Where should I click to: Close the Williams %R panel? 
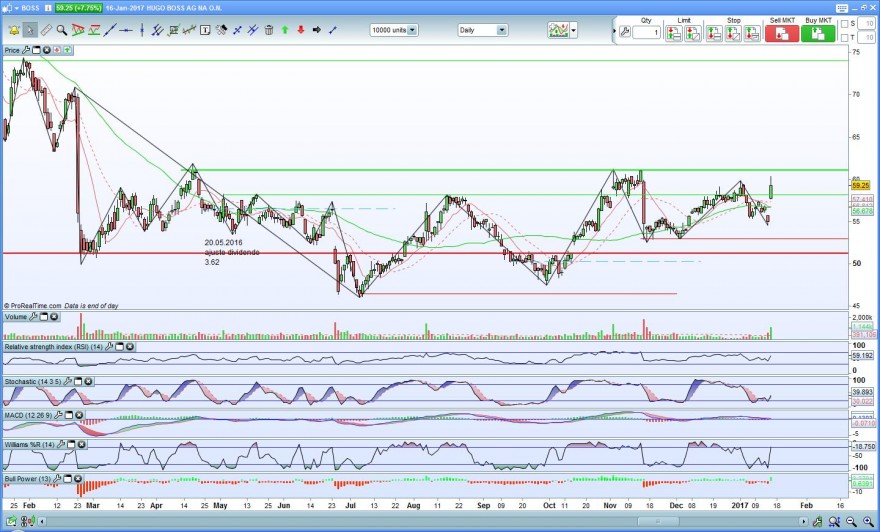[x=81, y=444]
